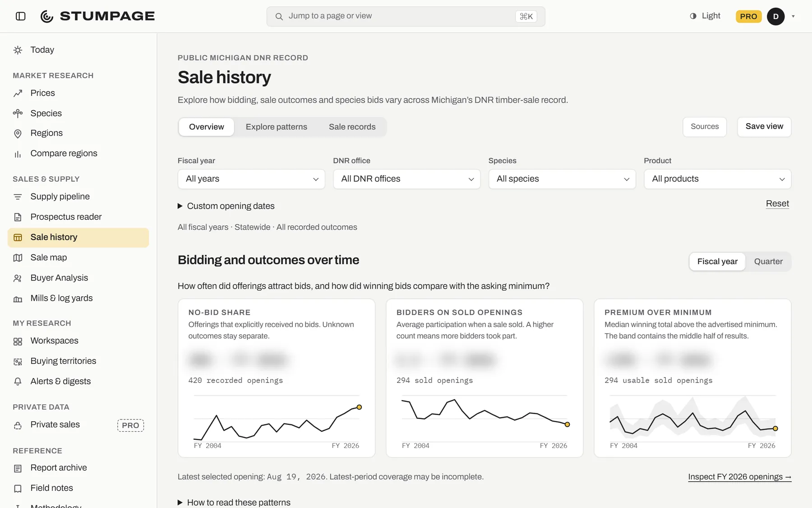812x508 pixels.
Task: Switch to the Explore patterns tab
Action: tap(276, 127)
